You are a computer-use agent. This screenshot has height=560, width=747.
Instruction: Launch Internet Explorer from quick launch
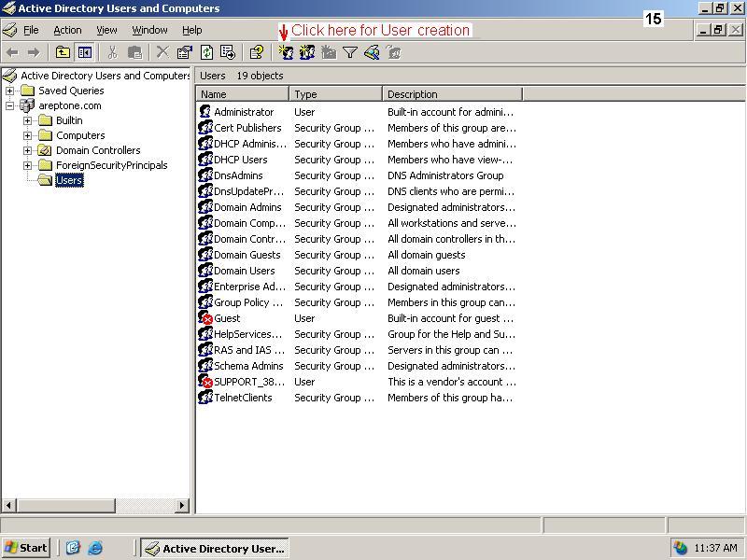pyautogui.click(x=95, y=548)
